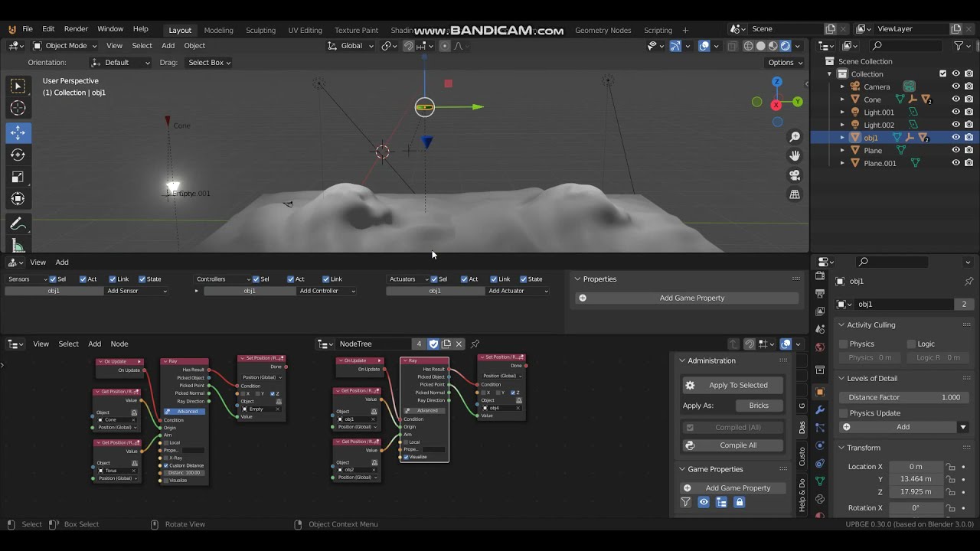Open the Modifiers wrench tab

click(820, 410)
